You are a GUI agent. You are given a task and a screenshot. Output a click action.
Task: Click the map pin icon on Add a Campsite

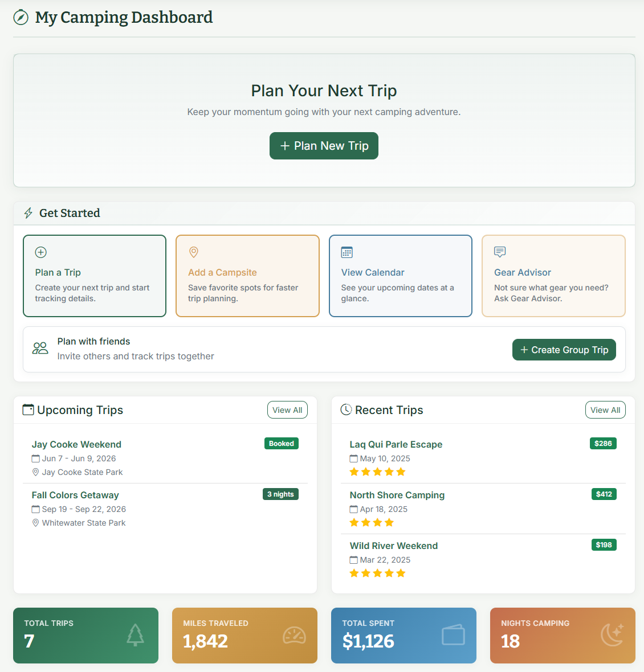coord(194,252)
